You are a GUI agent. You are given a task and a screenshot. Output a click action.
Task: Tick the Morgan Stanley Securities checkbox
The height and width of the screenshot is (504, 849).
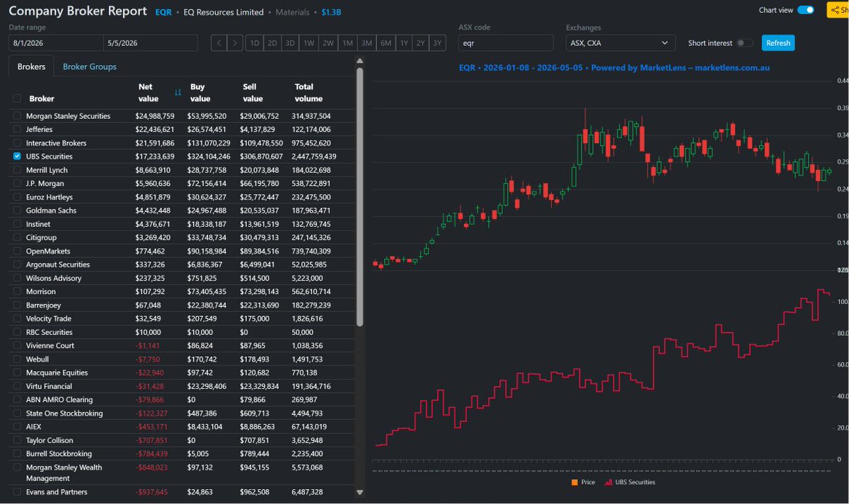click(17, 116)
